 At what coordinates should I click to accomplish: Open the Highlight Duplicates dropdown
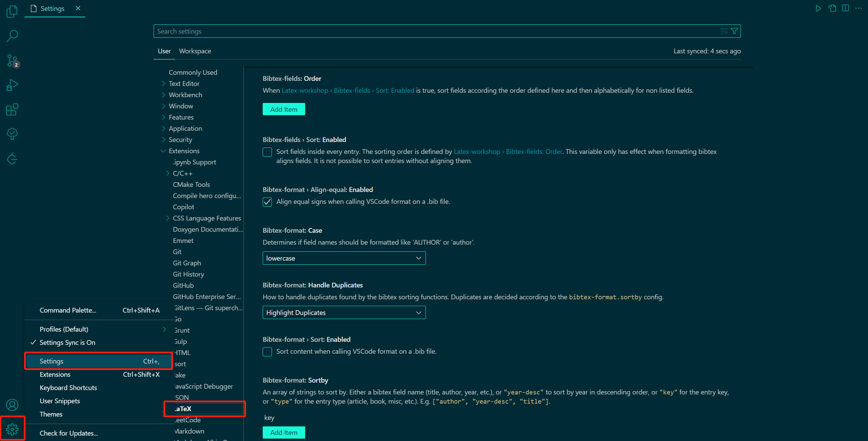(x=344, y=313)
